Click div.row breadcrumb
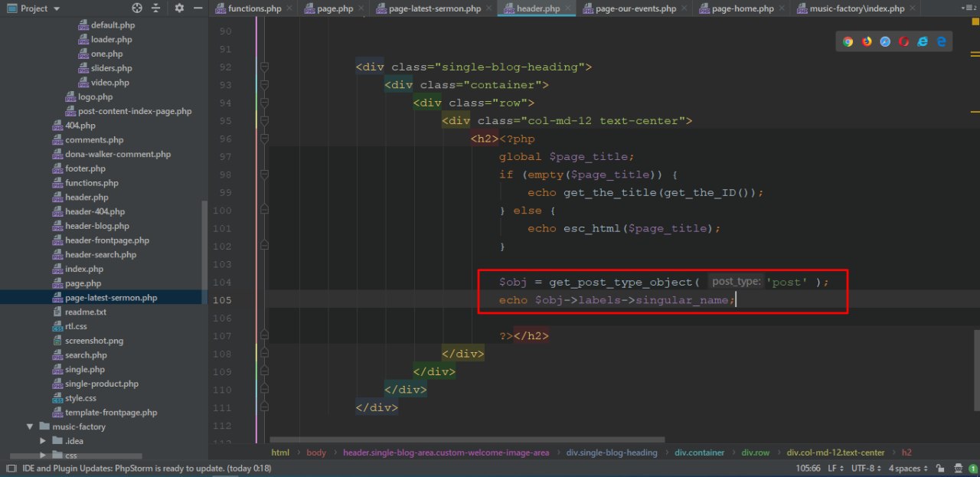 point(756,452)
